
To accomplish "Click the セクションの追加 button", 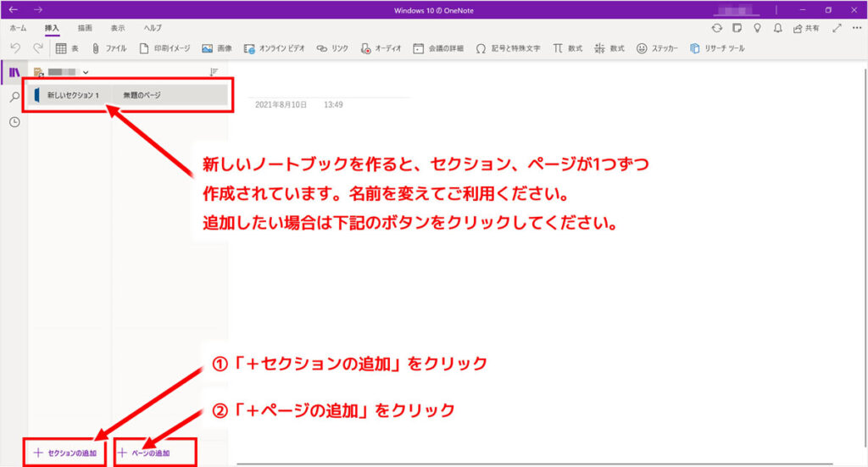I will (65, 453).
